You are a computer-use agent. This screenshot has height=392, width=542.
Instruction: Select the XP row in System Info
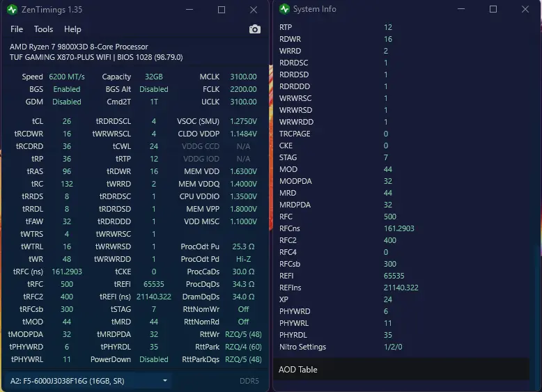(401, 299)
